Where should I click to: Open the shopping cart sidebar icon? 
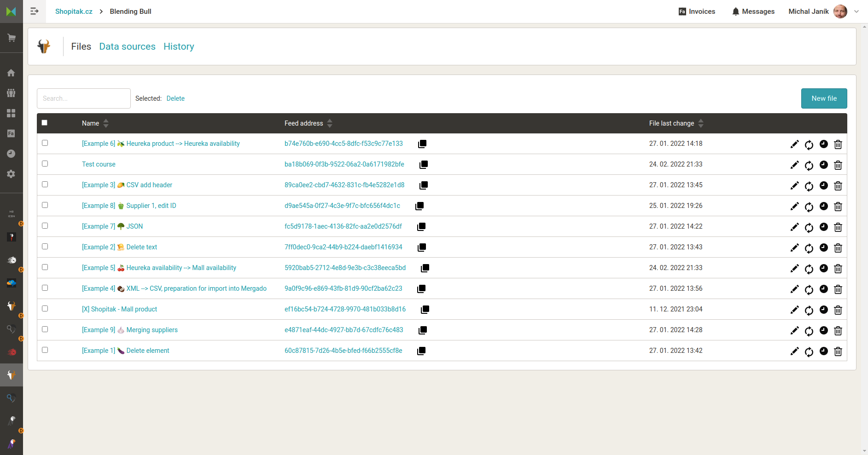(x=12, y=38)
